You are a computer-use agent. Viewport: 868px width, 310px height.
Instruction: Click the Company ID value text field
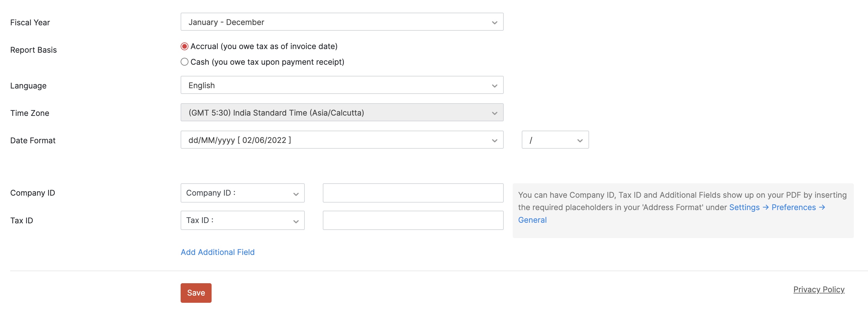(x=413, y=193)
